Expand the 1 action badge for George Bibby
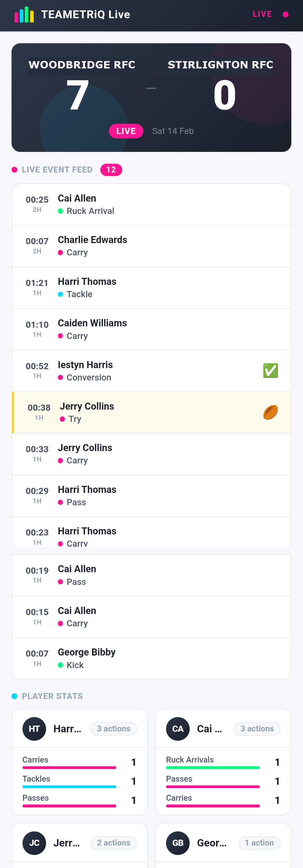Image resolution: width=303 pixels, height=868 pixels. coord(259,843)
